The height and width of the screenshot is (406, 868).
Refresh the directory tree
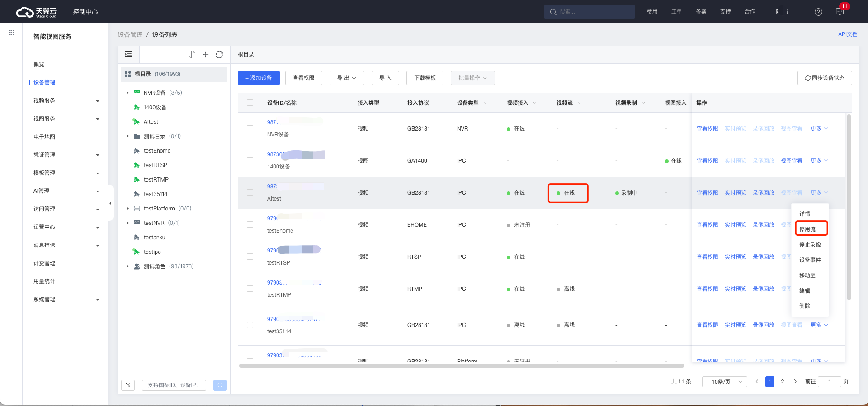pos(219,55)
